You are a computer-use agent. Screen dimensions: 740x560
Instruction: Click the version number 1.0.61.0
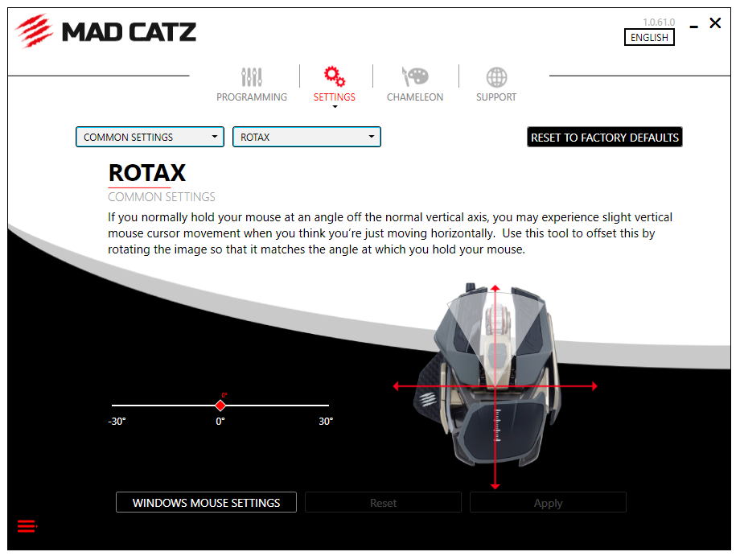click(659, 23)
